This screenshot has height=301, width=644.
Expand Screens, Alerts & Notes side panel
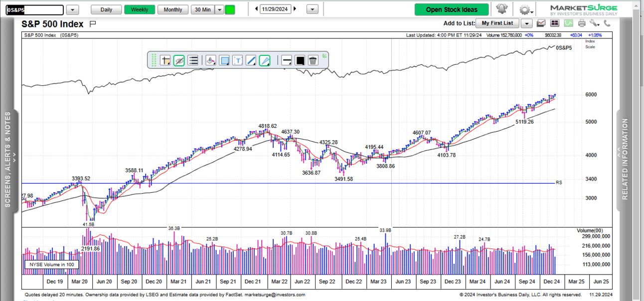pos(9,159)
